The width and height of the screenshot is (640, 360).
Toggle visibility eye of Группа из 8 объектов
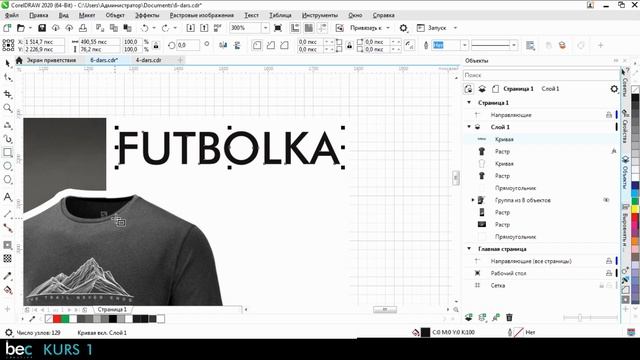[x=606, y=200]
